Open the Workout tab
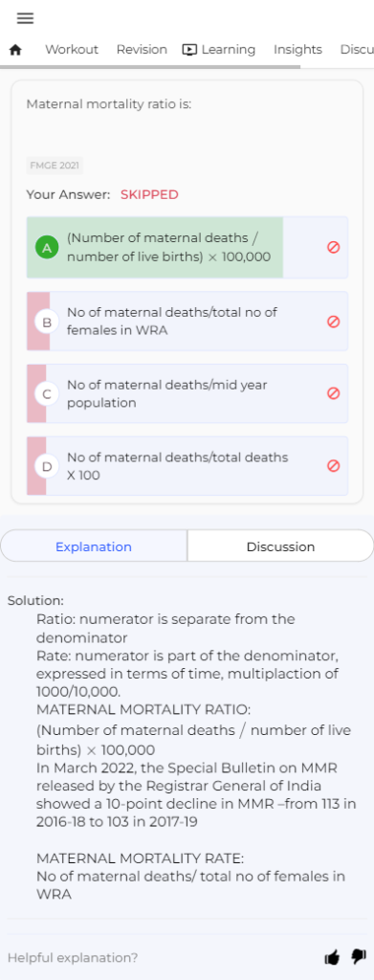Image resolution: width=374 pixels, height=980 pixels. click(72, 50)
